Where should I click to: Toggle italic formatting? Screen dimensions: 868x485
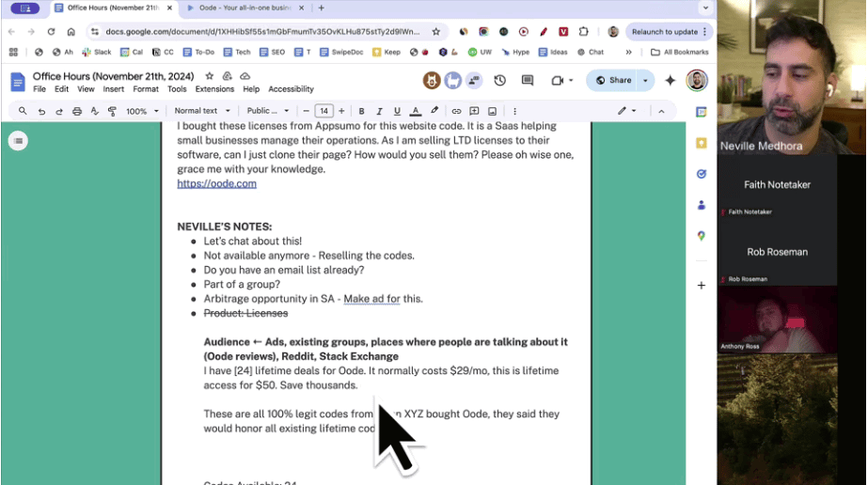(379, 111)
